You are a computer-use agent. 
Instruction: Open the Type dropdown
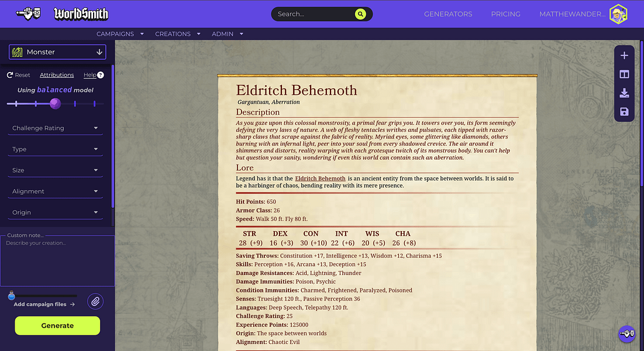coord(55,149)
